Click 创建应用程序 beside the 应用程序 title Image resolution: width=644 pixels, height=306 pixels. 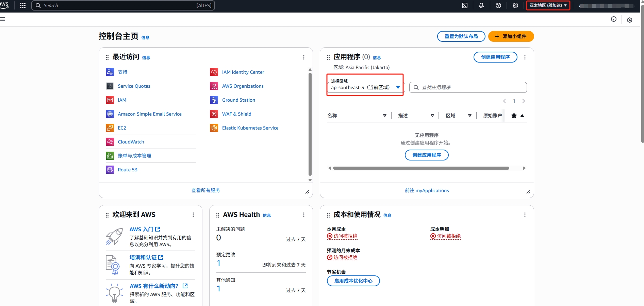(495, 57)
